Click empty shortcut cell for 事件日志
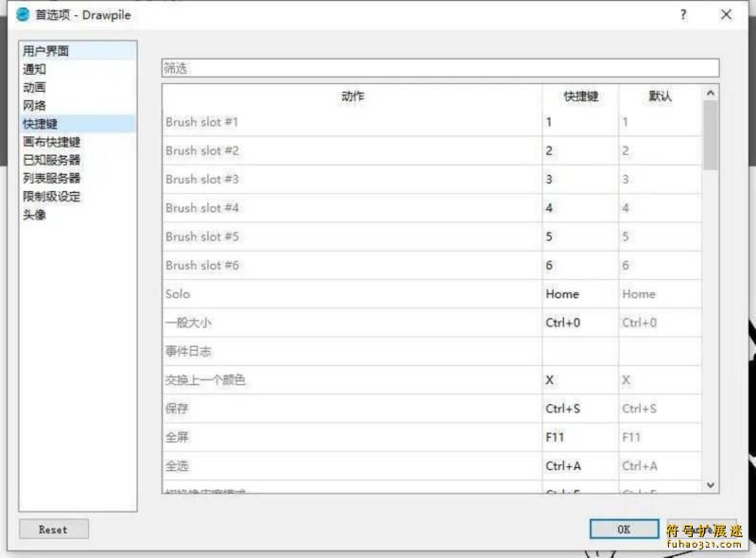The width and height of the screenshot is (756, 558). tap(580, 351)
